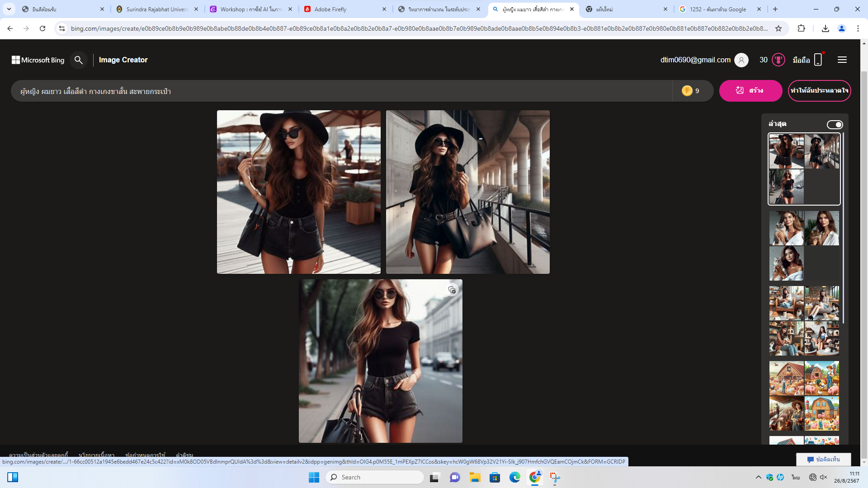Open Microsoft Edge from taskbar
The image size is (868, 488).
coord(514,477)
